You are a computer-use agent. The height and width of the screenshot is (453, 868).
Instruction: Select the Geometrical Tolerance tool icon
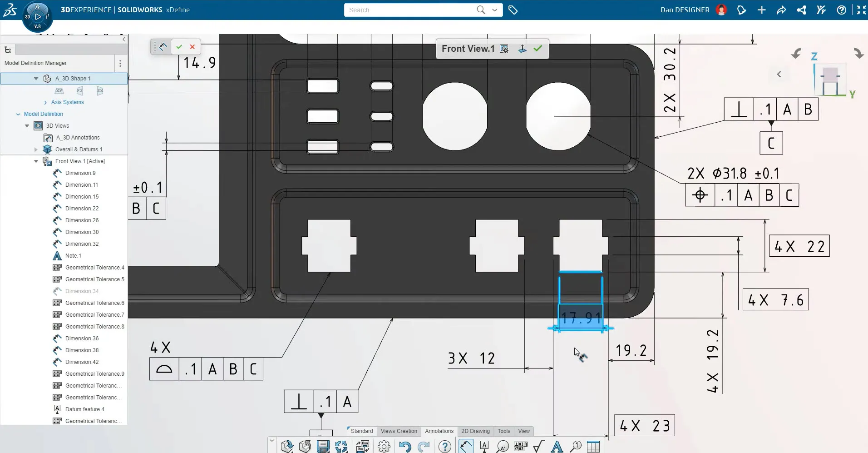pos(520,447)
